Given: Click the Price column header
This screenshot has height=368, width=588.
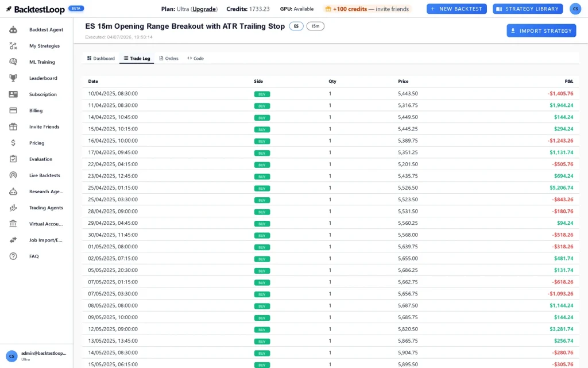Looking at the screenshot, I should [403, 81].
